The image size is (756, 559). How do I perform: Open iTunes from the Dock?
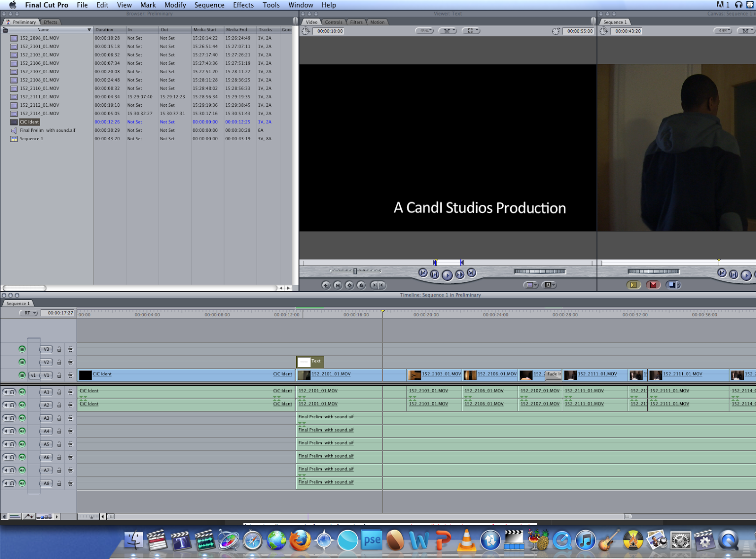585,541
